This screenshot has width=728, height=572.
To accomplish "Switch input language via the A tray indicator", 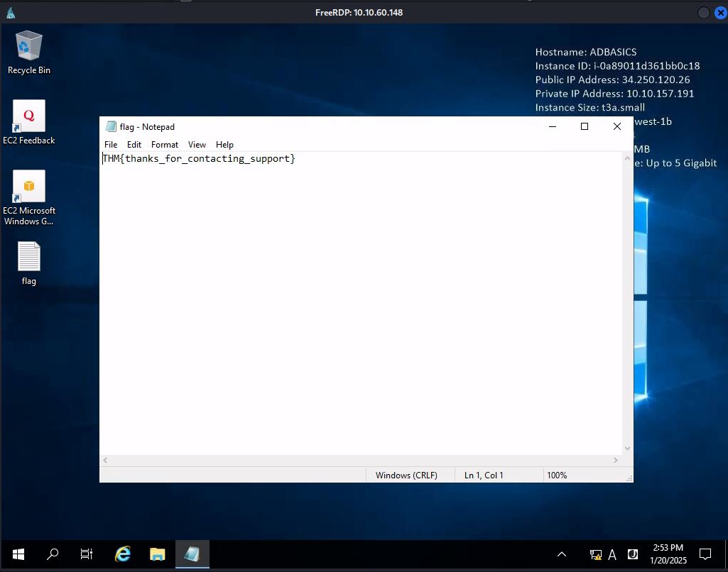I will [x=612, y=554].
